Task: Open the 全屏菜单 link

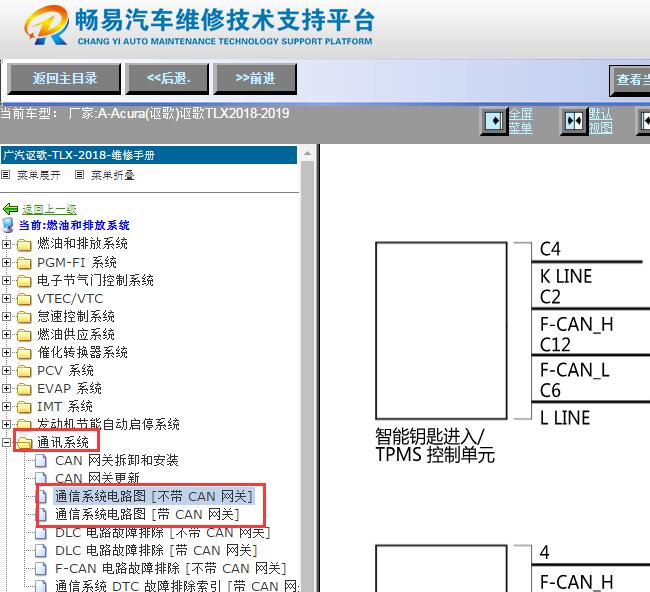Action: point(521,121)
